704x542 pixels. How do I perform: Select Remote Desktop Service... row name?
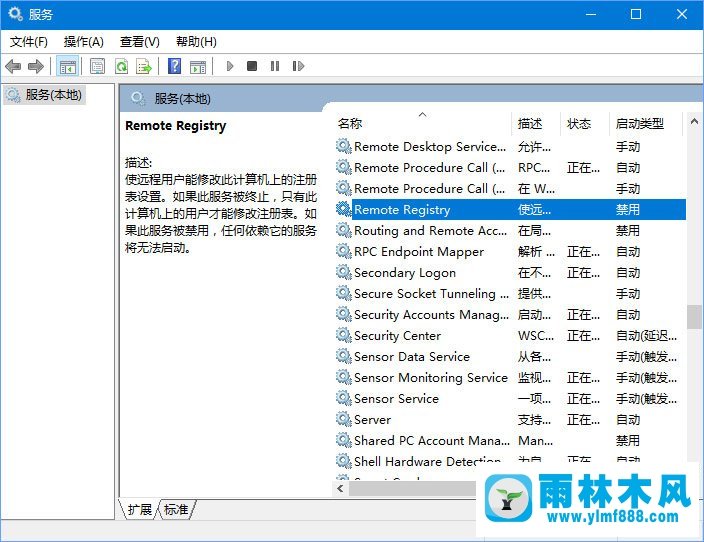click(430, 147)
